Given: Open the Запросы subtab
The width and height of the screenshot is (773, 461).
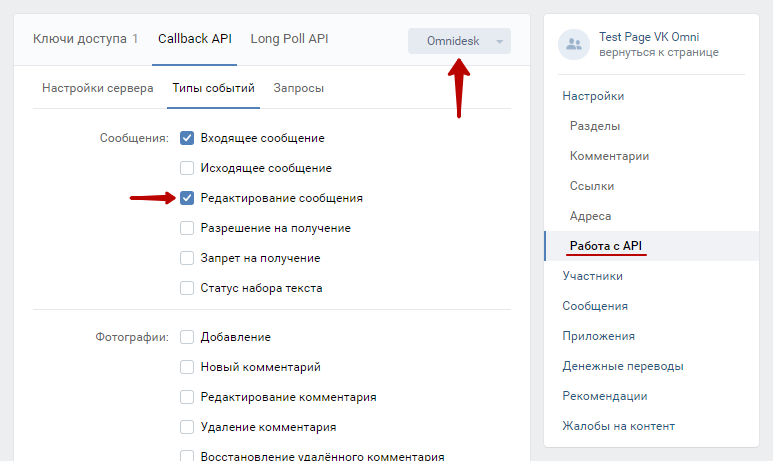Looking at the screenshot, I should [299, 88].
